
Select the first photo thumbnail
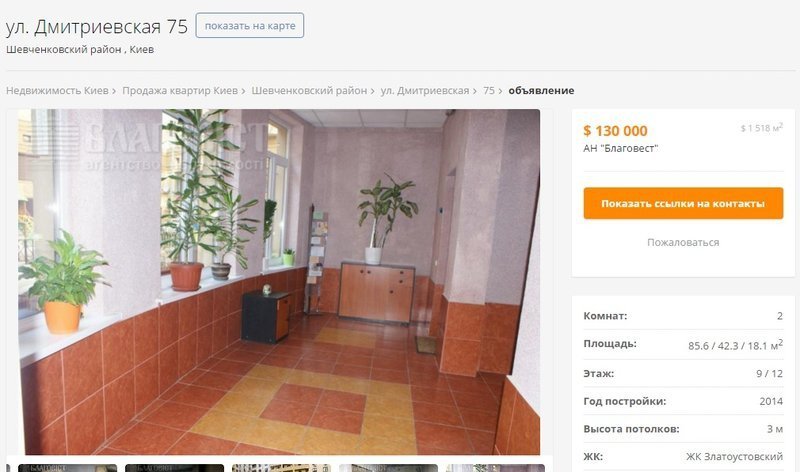click(x=67, y=468)
